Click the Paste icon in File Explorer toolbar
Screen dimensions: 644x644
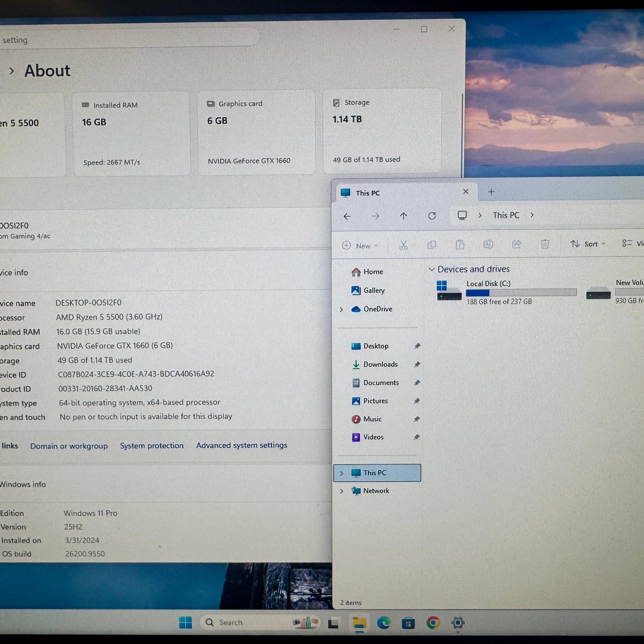tap(460, 245)
